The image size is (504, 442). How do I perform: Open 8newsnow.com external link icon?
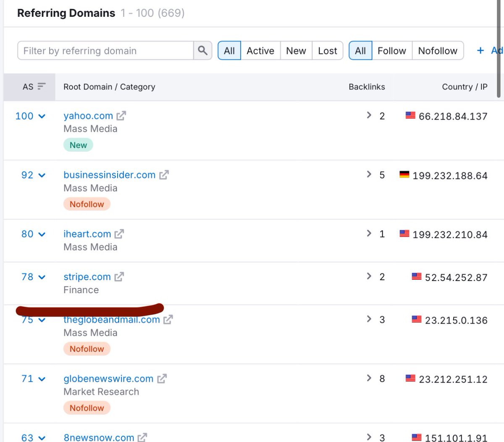(x=142, y=437)
